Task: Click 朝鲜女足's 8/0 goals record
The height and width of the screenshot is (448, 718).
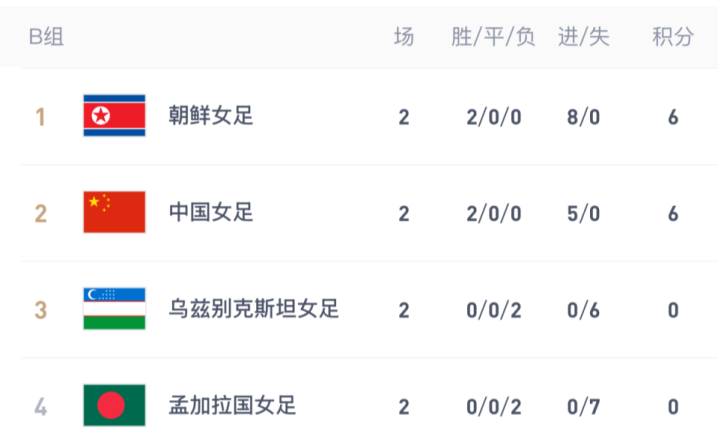Action: click(583, 117)
